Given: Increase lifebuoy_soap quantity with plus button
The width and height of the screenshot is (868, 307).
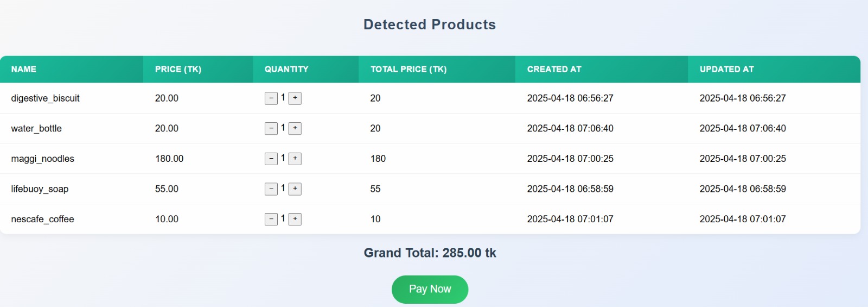Looking at the screenshot, I should point(295,189).
